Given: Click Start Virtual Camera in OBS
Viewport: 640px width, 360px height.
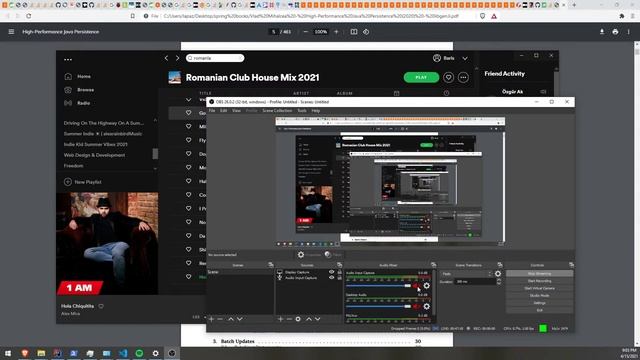Looking at the screenshot, I should 540,288.
